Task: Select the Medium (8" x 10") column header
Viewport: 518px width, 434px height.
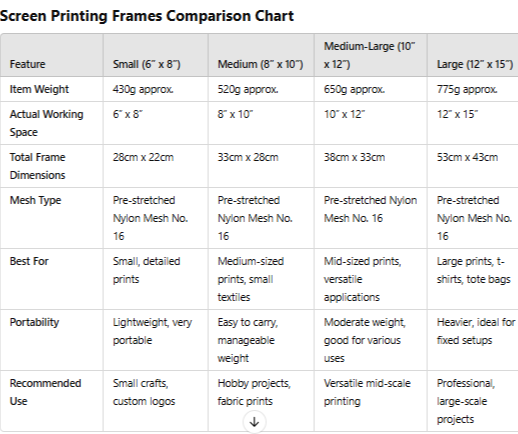Action: click(260, 64)
